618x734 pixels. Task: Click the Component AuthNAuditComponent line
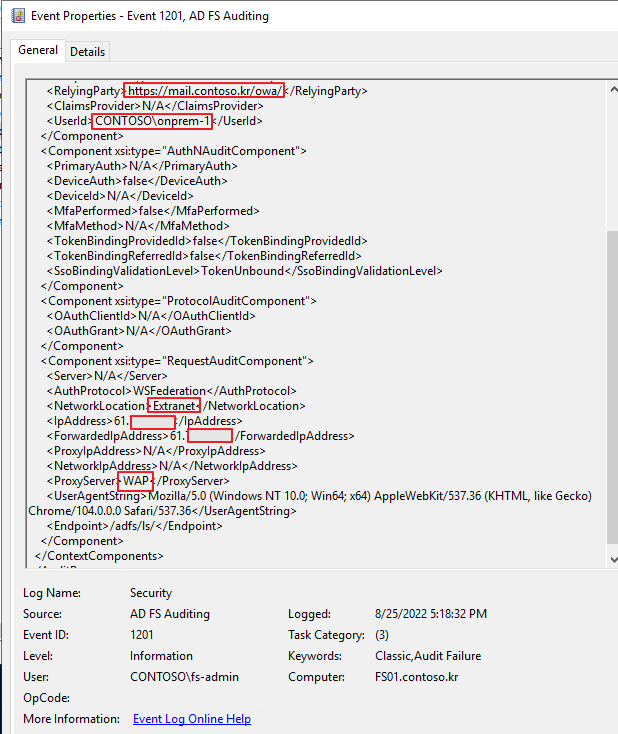point(173,151)
